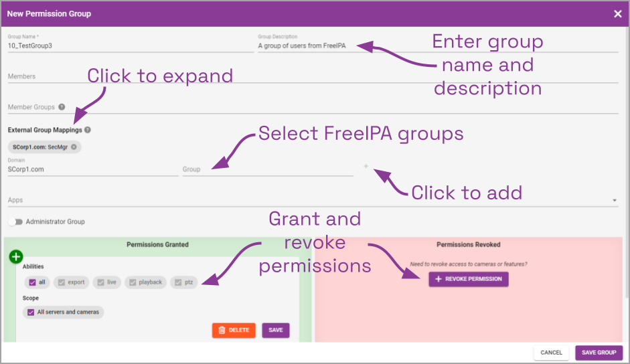Remove the SCorp1.com SecMgr chip

click(74, 147)
